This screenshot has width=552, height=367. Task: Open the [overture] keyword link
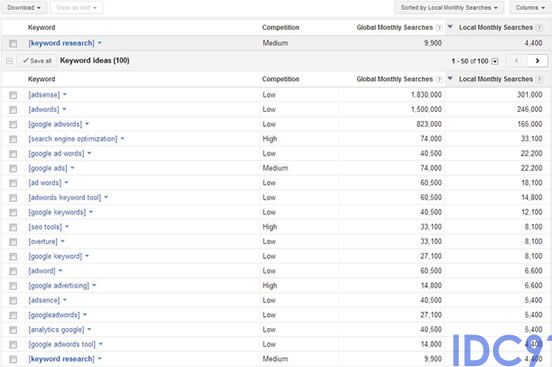point(43,241)
